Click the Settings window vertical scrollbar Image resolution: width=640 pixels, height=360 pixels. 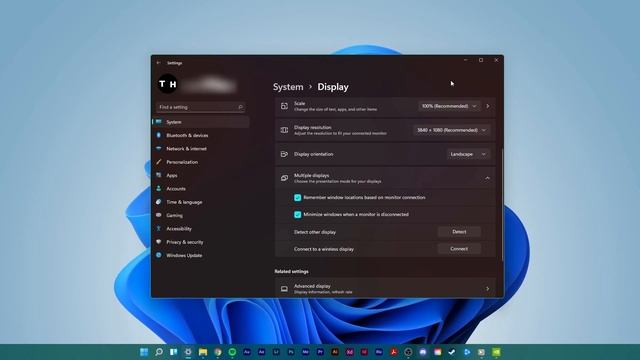[x=502, y=204]
